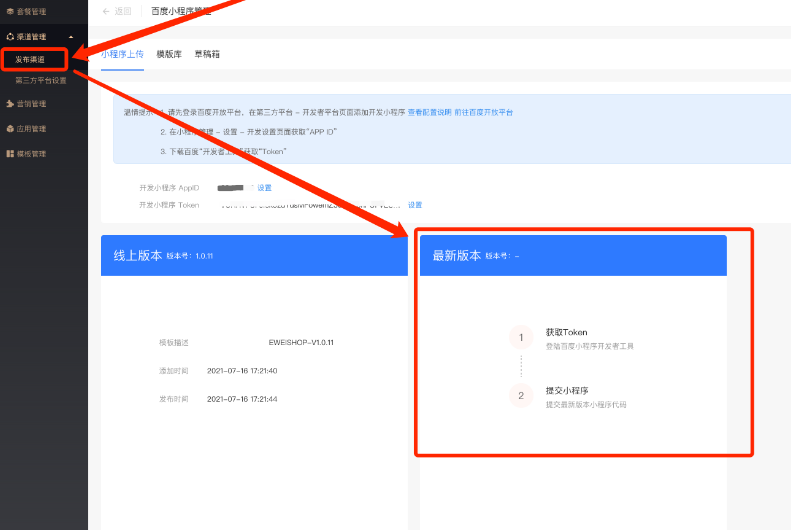
Task: Click the 添加时间 value 2021-07-16 17:21:40
Action: (x=242, y=371)
